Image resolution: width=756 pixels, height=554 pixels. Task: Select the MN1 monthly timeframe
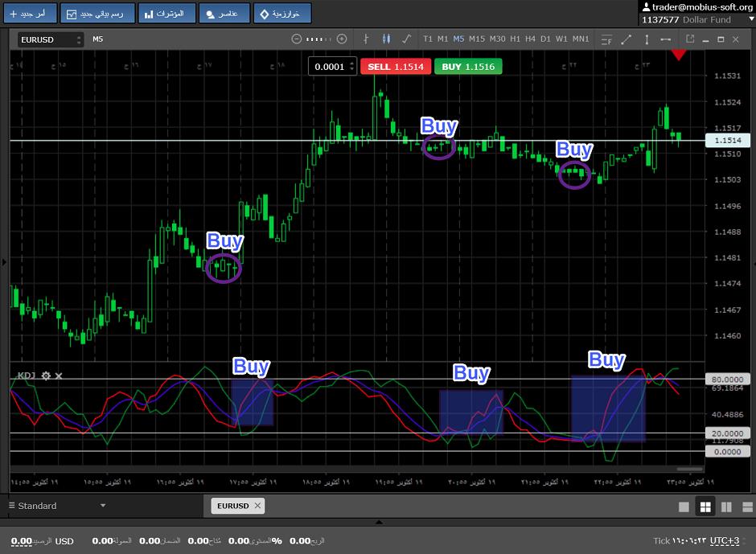pyautogui.click(x=581, y=39)
